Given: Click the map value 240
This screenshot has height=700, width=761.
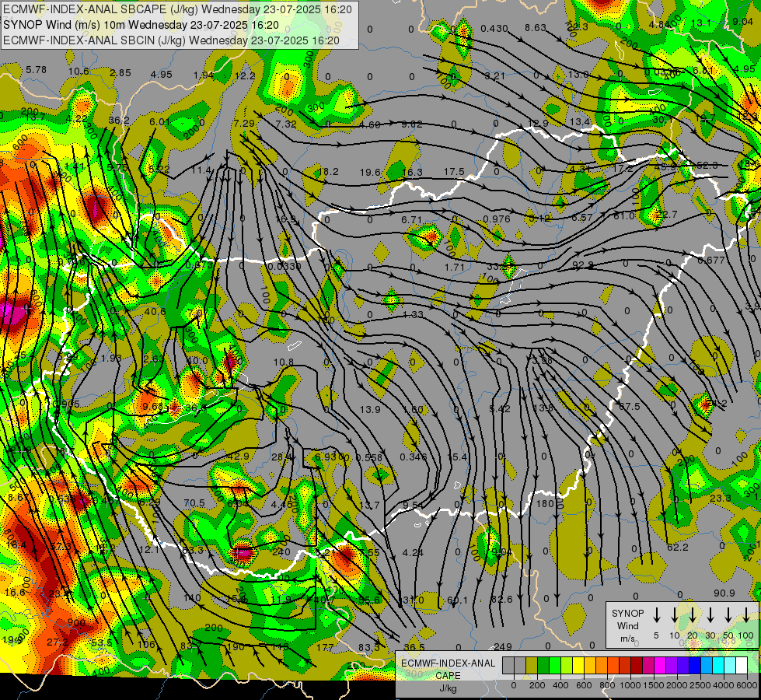Looking at the screenshot, I should coord(281,552).
